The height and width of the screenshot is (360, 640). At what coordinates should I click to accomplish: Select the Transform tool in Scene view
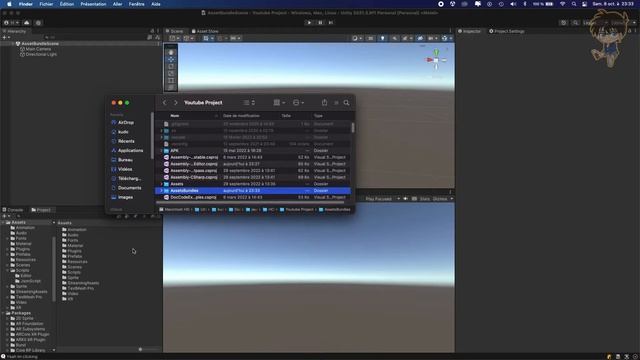(x=171, y=87)
